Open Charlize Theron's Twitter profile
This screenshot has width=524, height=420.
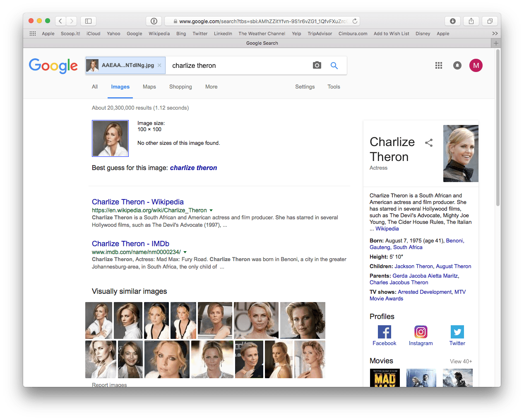pos(457,332)
